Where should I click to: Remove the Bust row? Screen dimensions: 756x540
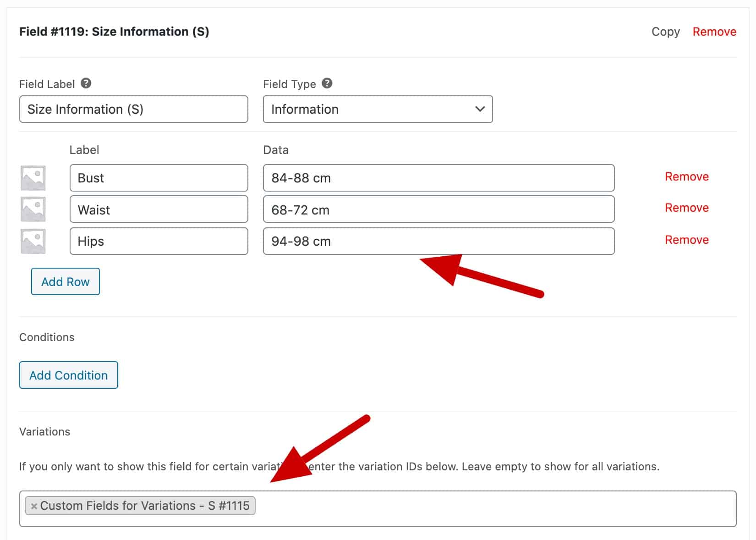[x=687, y=176]
